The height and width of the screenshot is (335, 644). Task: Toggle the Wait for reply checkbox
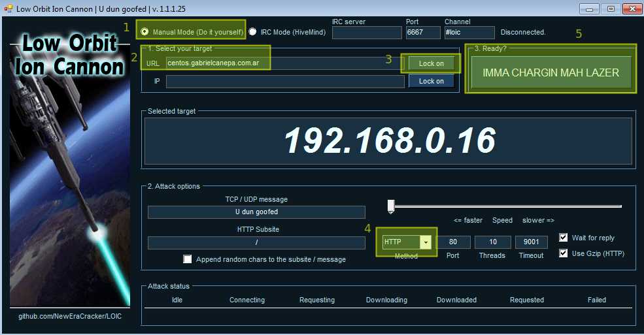[564, 238]
